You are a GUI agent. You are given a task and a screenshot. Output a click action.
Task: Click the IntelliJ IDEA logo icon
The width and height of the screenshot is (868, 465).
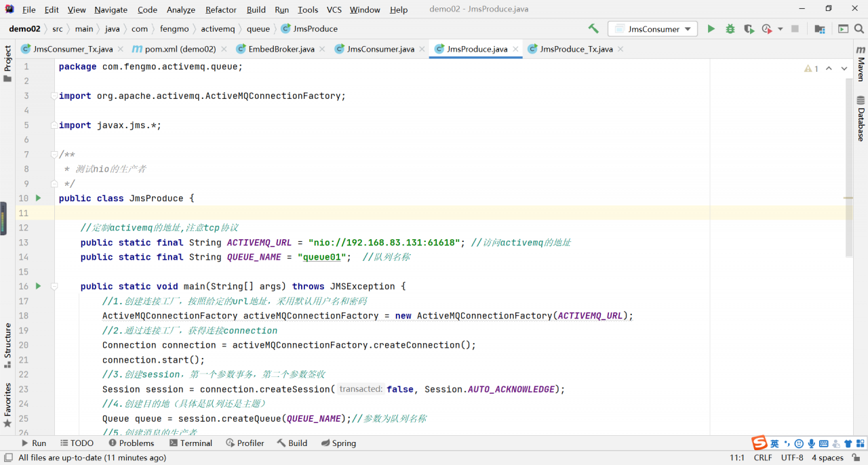[x=9, y=9]
